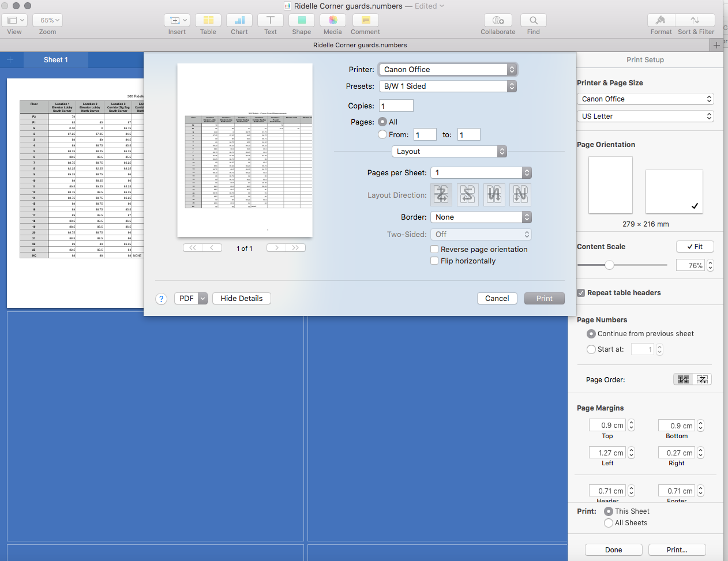Open the Media toolbar icon

click(x=333, y=20)
